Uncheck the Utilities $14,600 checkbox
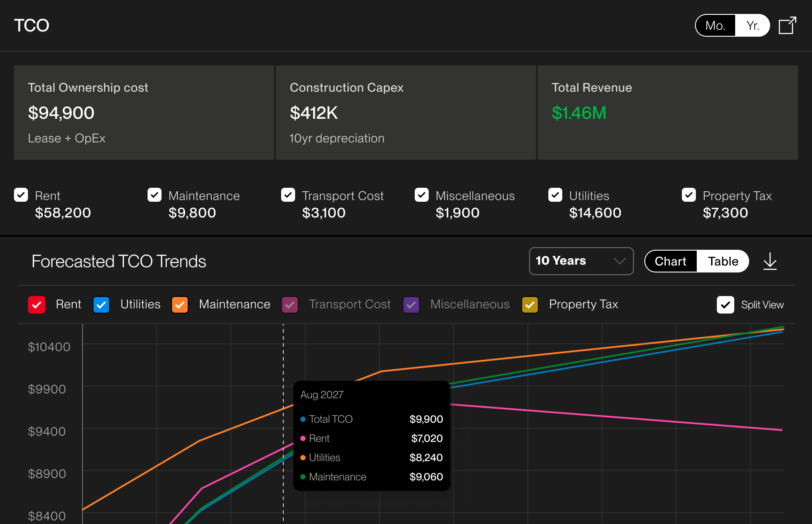 point(555,195)
